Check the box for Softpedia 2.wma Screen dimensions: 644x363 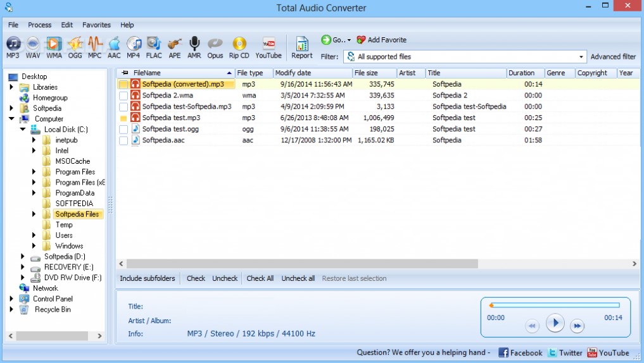coord(123,95)
